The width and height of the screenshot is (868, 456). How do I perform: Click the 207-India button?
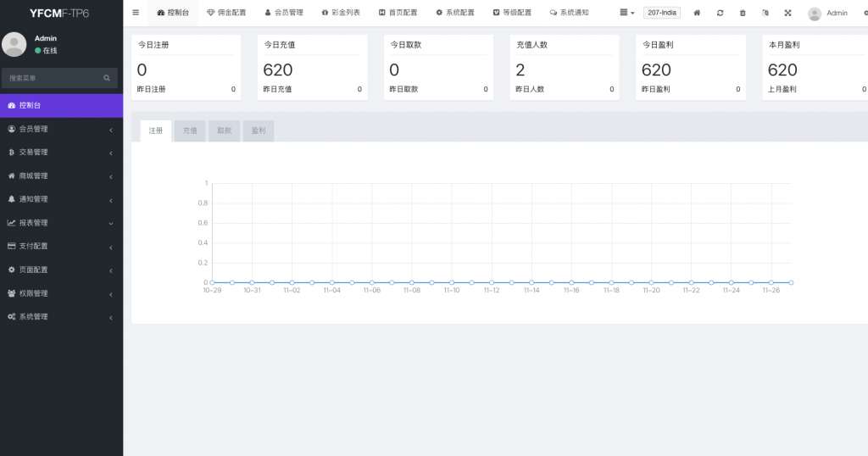click(x=662, y=14)
